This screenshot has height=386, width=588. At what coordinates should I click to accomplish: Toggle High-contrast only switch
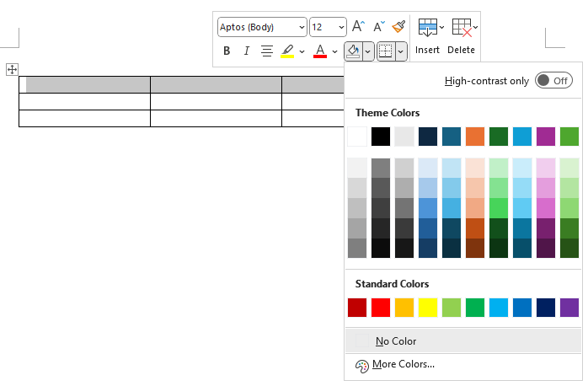coord(553,81)
